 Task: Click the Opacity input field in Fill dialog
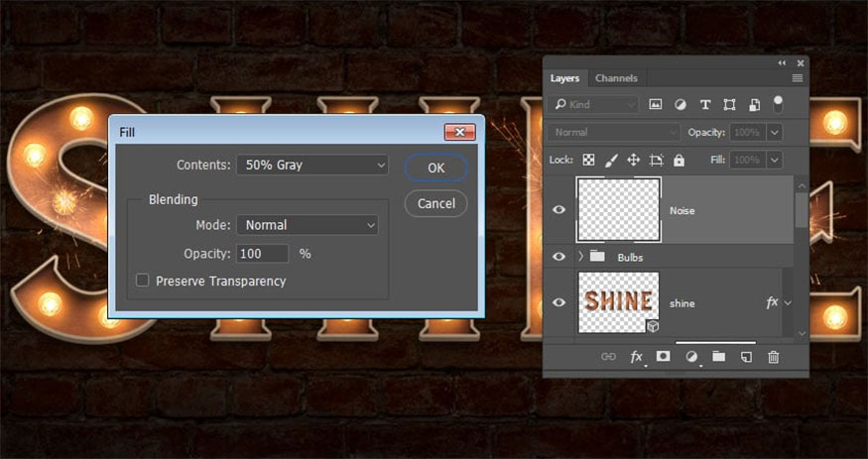point(263,254)
